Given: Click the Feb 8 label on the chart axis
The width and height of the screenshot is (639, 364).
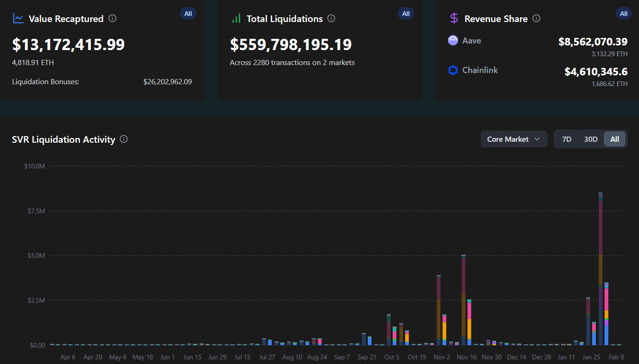Looking at the screenshot, I should click(617, 357).
